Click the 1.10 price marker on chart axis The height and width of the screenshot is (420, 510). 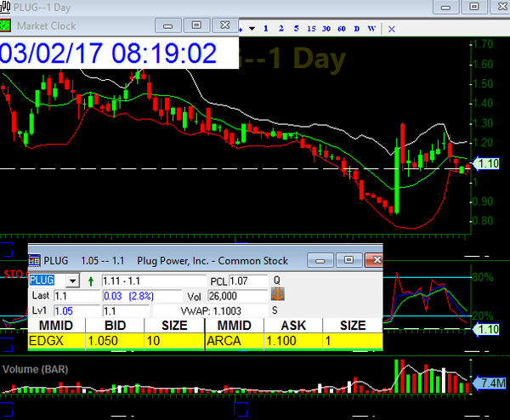[x=487, y=163]
